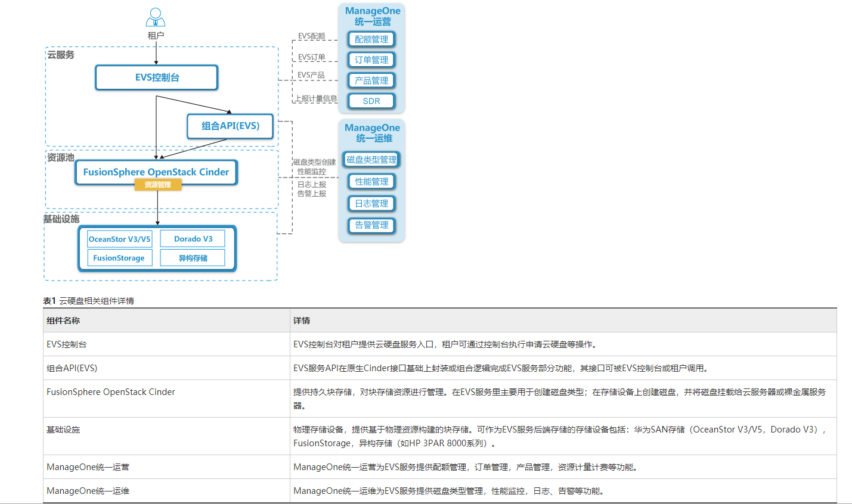Click the 异构存储 box

193,257
